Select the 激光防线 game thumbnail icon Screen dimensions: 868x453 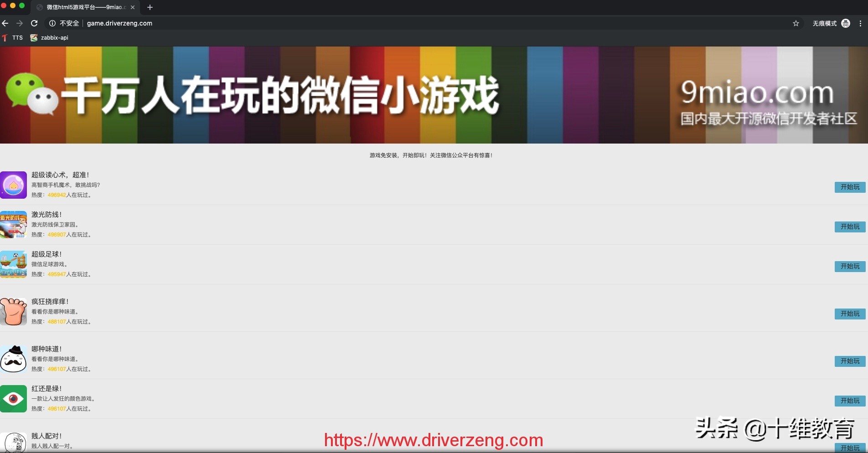pyautogui.click(x=13, y=224)
